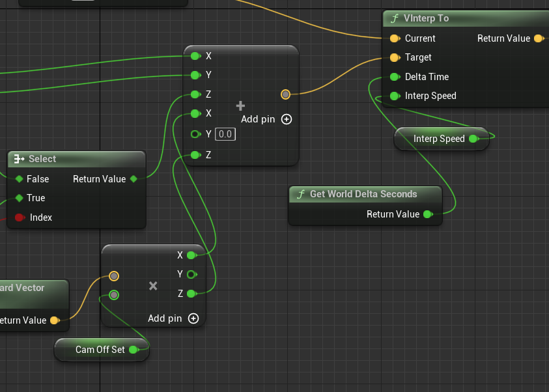Click the Current pin on VInterp To

tap(395, 38)
